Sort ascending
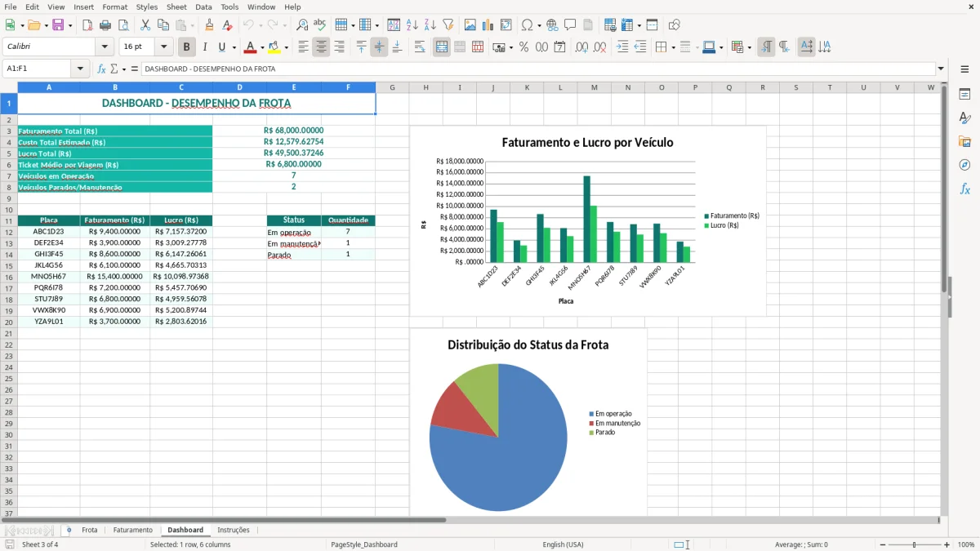Image resolution: width=980 pixels, height=551 pixels. pyautogui.click(x=412, y=25)
